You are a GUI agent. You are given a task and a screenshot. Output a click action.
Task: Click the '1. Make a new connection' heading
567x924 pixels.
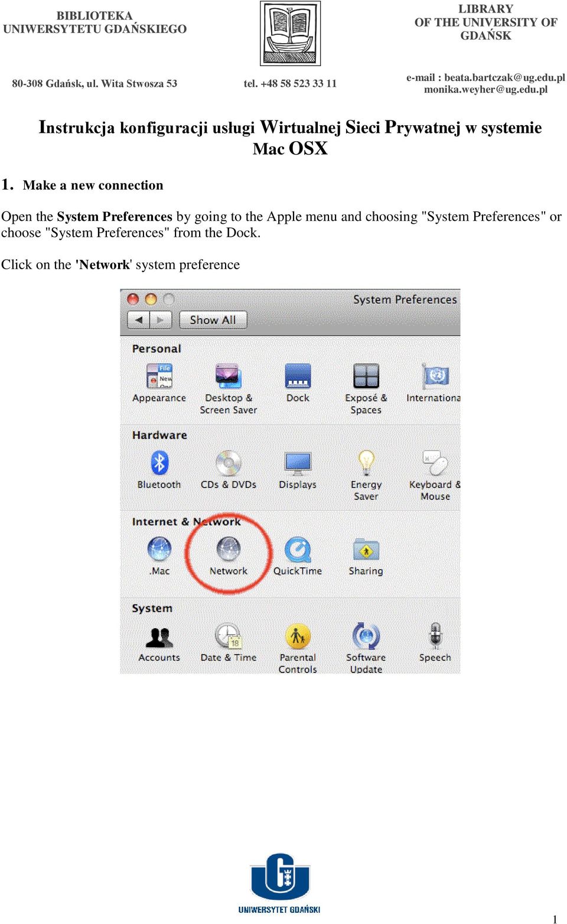point(82,185)
